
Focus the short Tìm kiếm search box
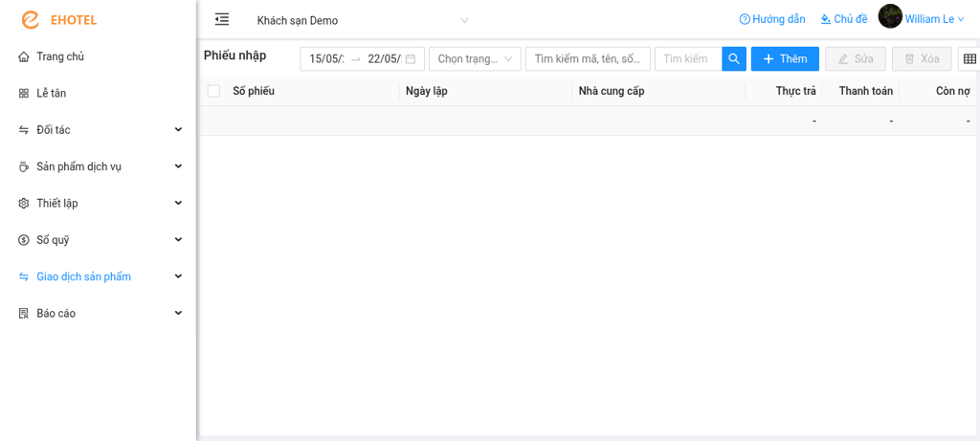click(688, 58)
